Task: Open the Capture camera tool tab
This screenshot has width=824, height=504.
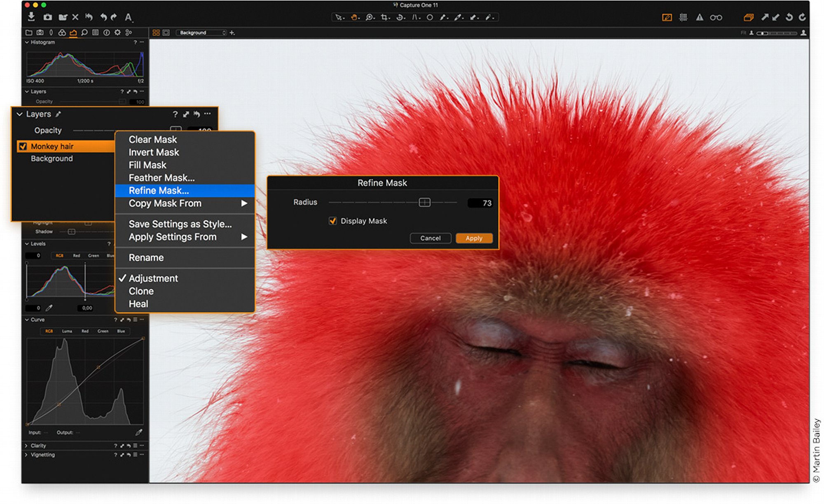Action: click(x=40, y=33)
